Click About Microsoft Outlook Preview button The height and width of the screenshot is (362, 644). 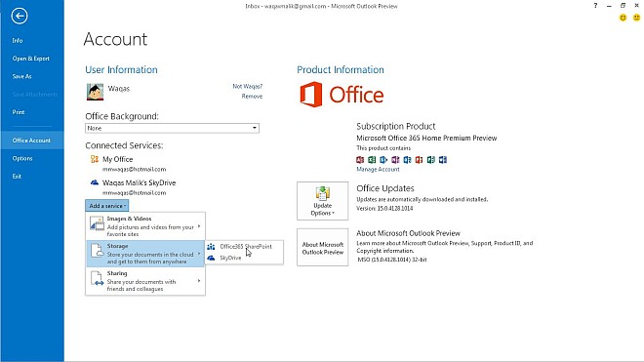point(322,248)
